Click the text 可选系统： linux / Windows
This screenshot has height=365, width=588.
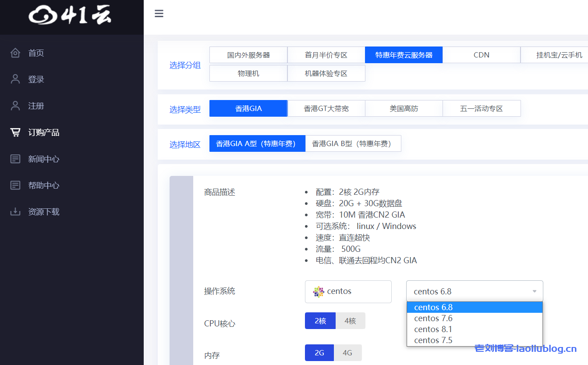(366, 226)
